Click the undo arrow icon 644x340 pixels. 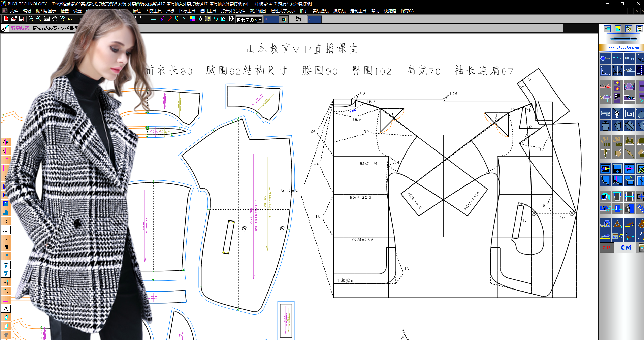pyautogui.click(x=70, y=19)
